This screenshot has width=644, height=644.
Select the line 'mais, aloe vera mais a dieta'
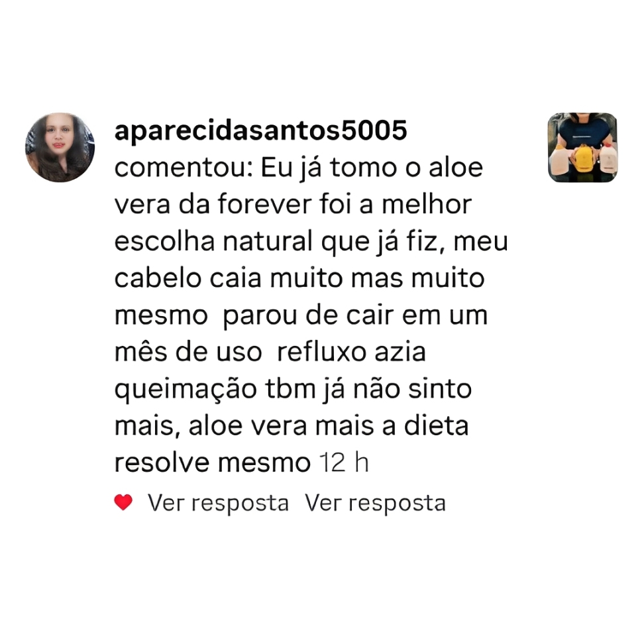[292, 426]
